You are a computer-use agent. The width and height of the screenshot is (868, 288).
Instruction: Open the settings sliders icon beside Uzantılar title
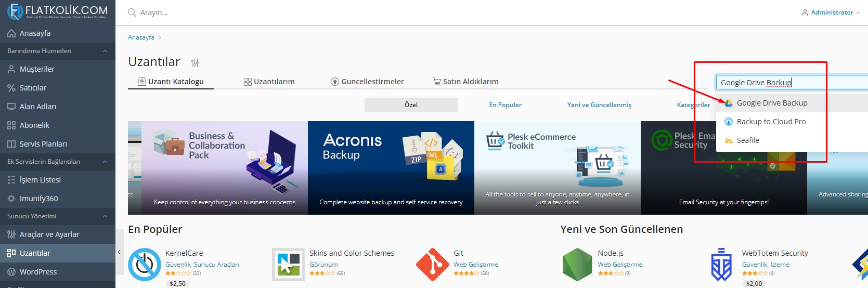(195, 63)
